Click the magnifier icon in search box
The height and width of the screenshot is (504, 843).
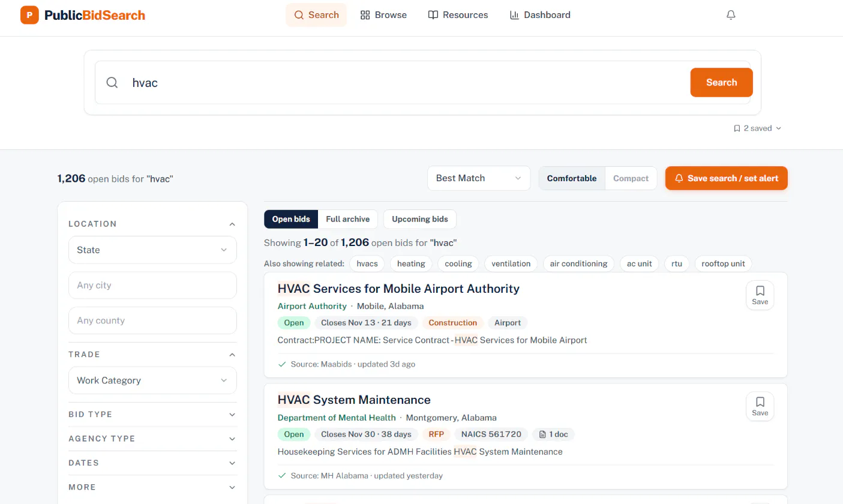coord(112,83)
